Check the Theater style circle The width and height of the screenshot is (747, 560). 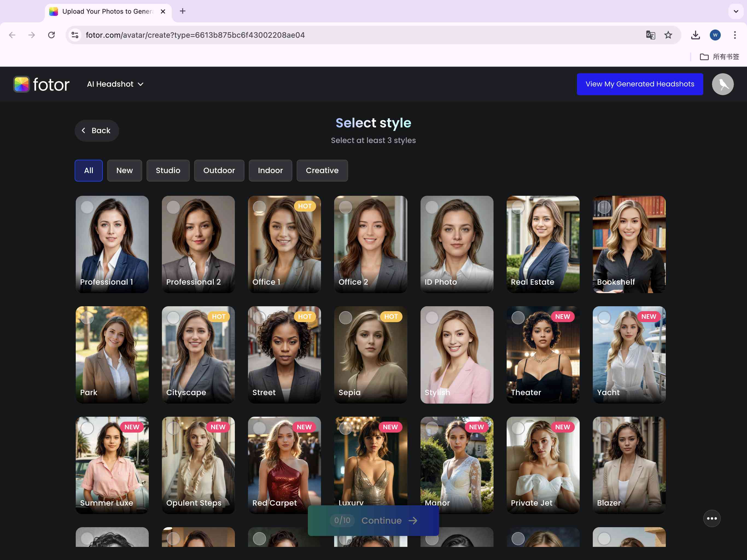pyautogui.click(x=518, y=318)
